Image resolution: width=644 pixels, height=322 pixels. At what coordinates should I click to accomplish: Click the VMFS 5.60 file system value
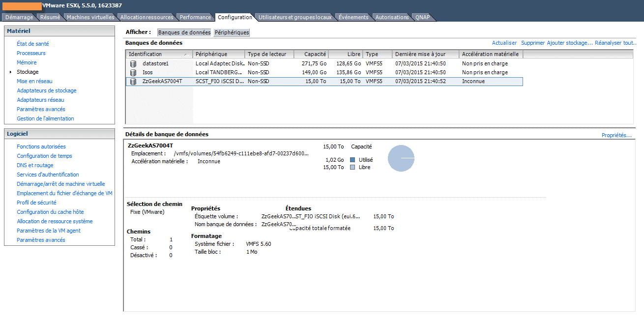(x=259, y=244)
